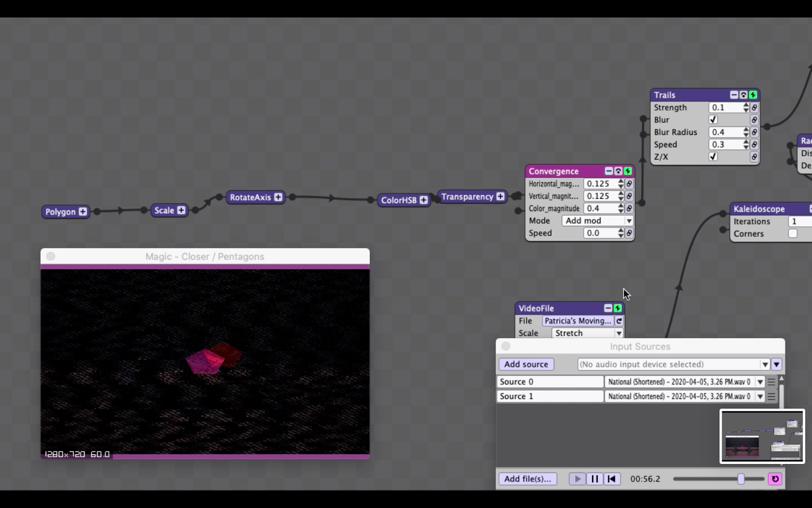Click the Convergence Speed value field
The image size is (812, 508).
click(x=601, y=233)
